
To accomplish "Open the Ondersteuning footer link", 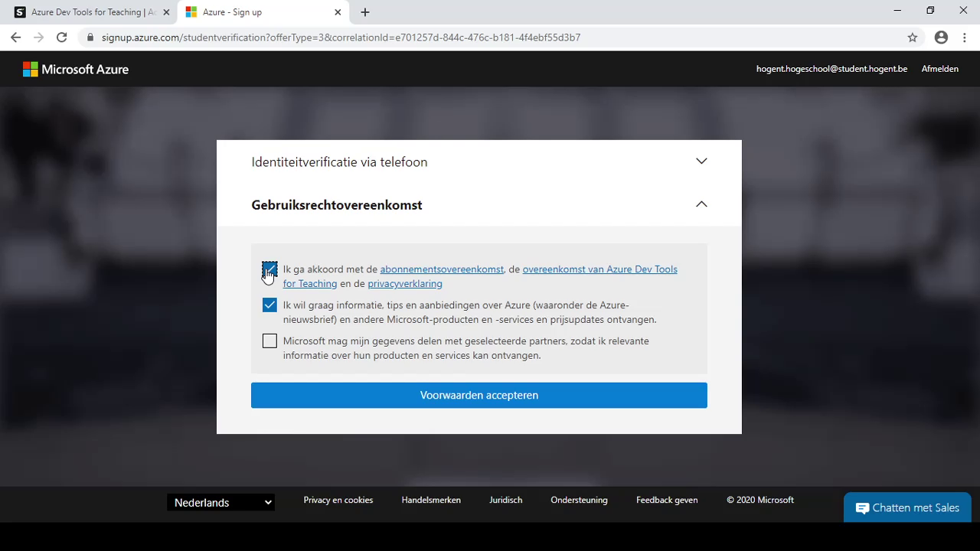I will [579, 500].
